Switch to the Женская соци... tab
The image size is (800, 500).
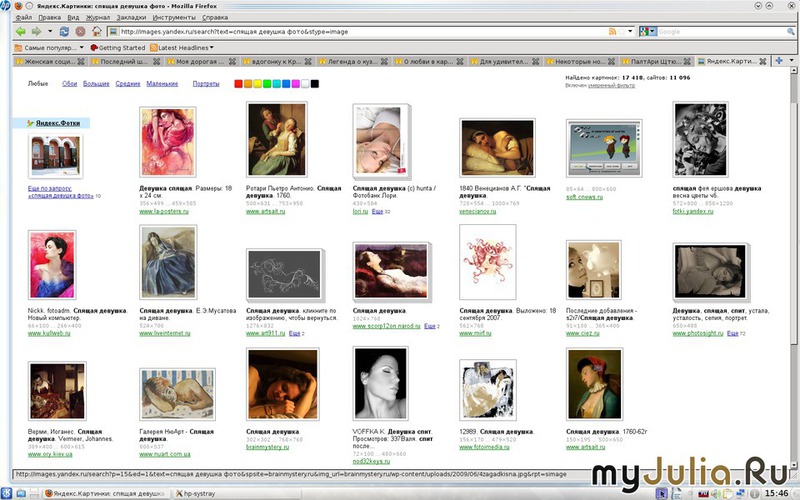[x=49, y=61]
